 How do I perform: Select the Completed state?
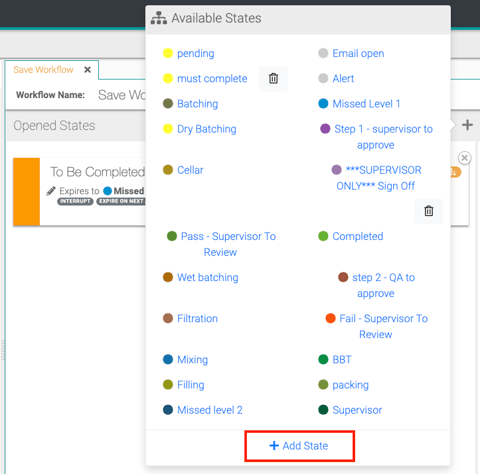pos(358,236)
